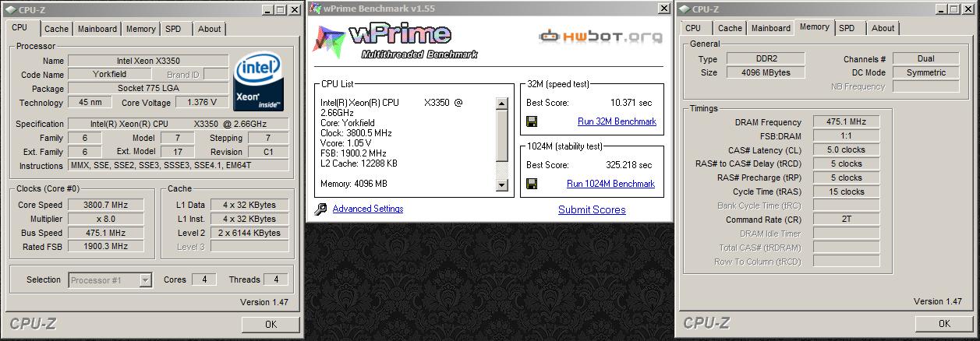Screen dimensions: 980x341
Task: Maximize the left CPU-Z window
Action: coord(280,9)
